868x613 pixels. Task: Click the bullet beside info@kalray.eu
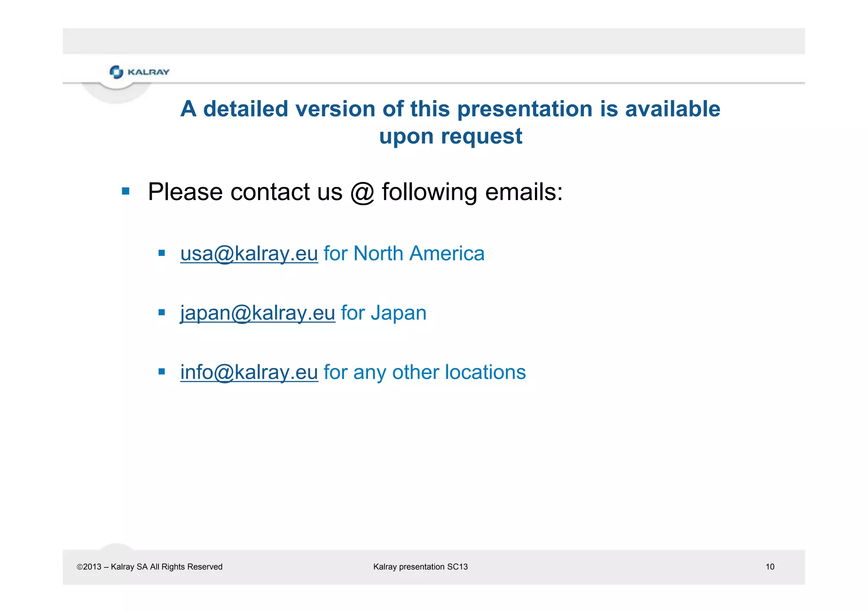pyautogui.click(x=161, y=372)
